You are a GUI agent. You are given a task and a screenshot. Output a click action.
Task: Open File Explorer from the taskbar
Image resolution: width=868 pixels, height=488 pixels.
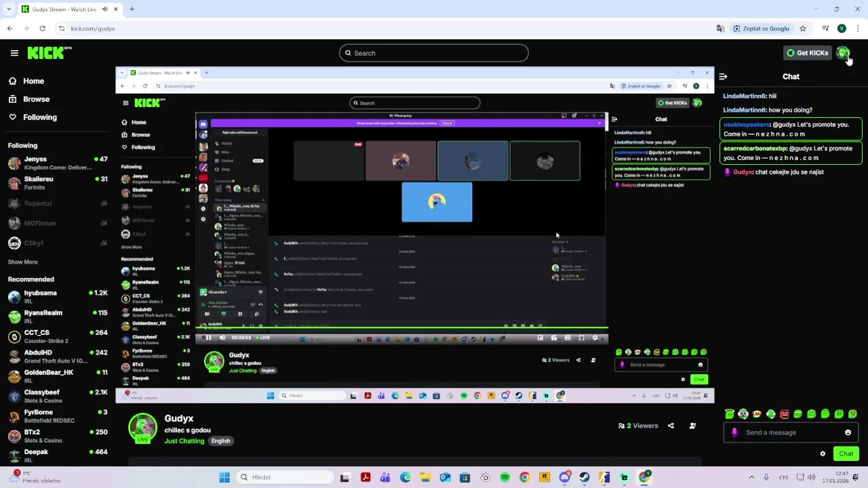point(425,477)
